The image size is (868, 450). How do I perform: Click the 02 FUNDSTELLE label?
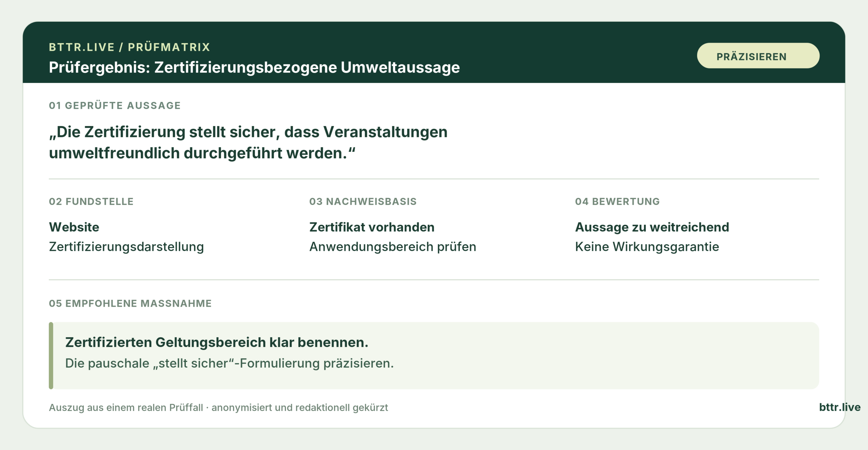[x=91, y=201]
